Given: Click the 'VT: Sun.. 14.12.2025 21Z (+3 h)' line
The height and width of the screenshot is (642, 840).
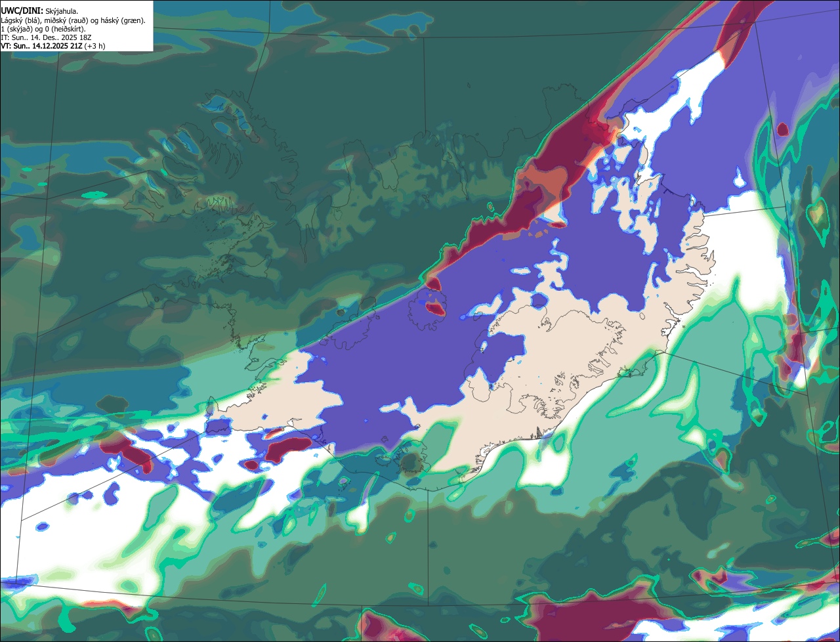Looking at the screenshot, I should click(53, 46).
